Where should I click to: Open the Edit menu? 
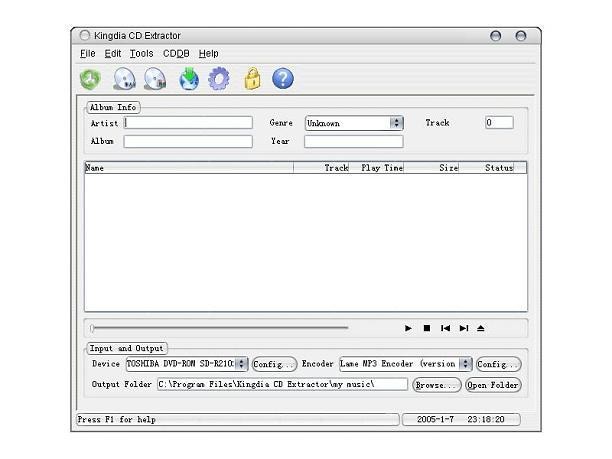[x=113, y=53]
